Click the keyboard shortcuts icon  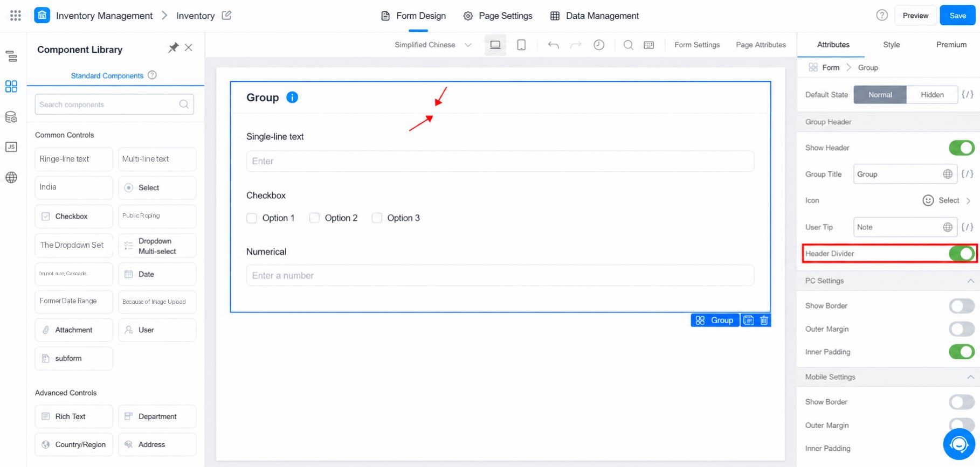[x=649, y=45]
